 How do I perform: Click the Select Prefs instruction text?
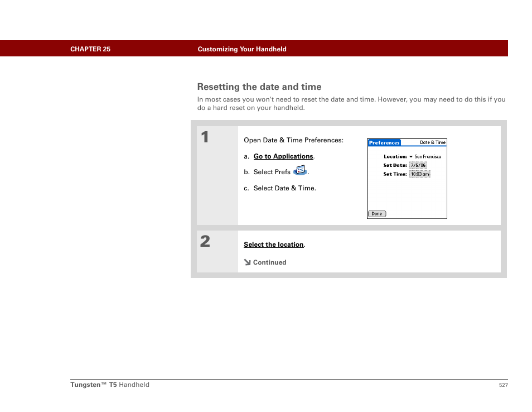pyautogui.click(x=272, y=172)
